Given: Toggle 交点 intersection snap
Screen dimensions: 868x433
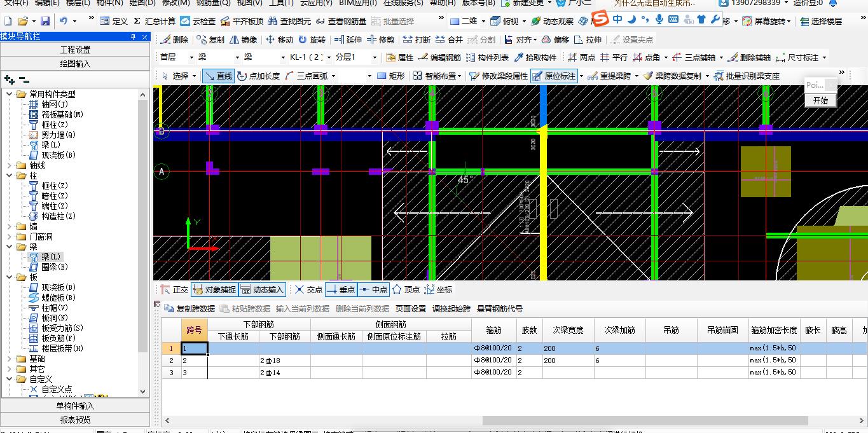Looking at the screenshot, I should pyautogui.click(x=308, y=289).
